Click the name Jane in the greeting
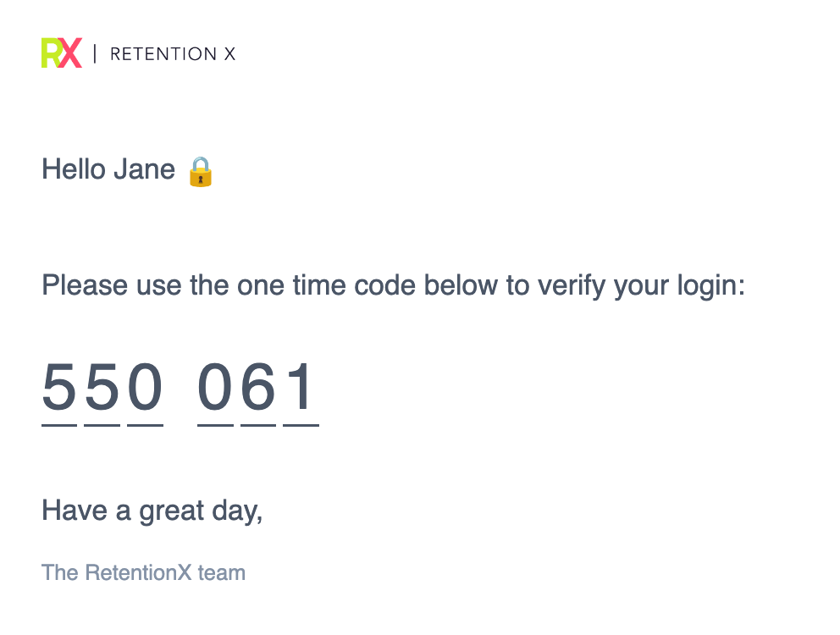Image resolution: width=840 pixels, height=635 pixels. [145, 169]
